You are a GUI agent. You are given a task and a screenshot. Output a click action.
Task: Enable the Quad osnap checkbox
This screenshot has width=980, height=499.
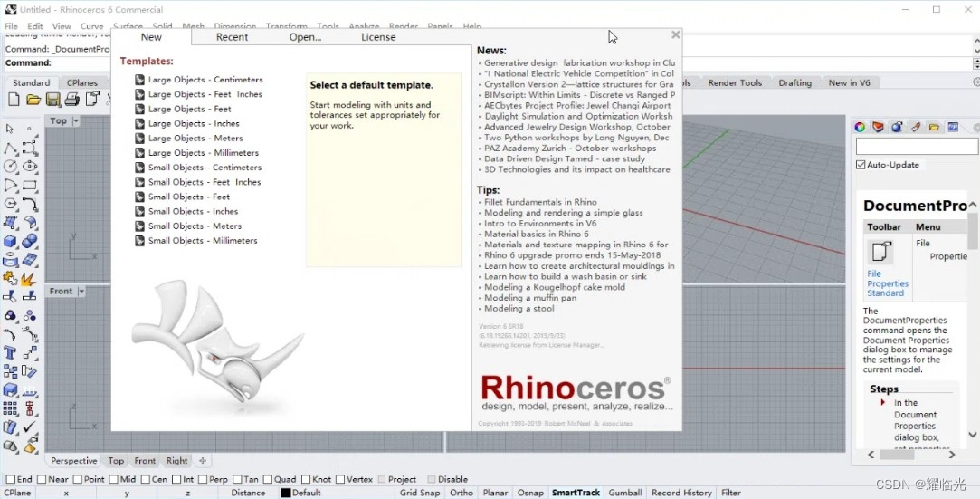(x=268, y=479)
